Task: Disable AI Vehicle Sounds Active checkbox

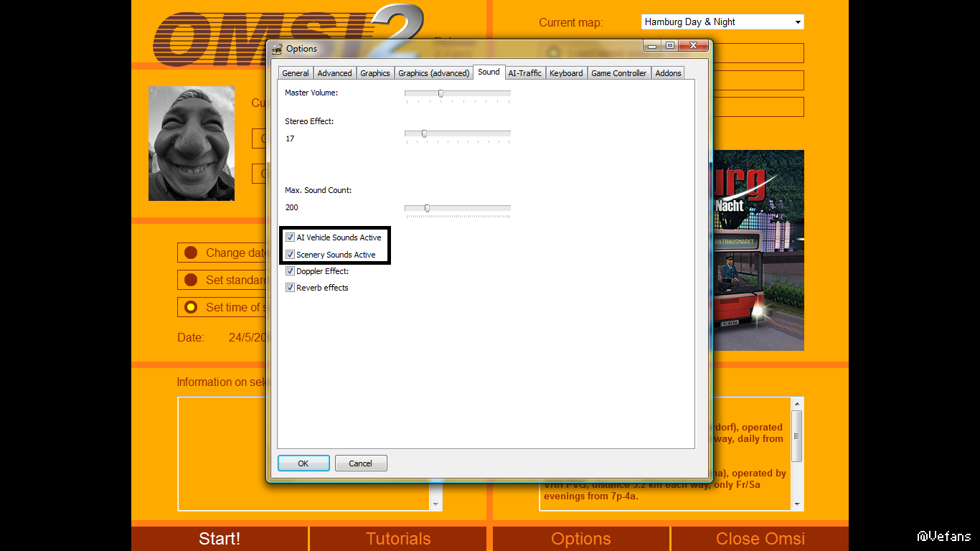Action: tap(290, 237)
